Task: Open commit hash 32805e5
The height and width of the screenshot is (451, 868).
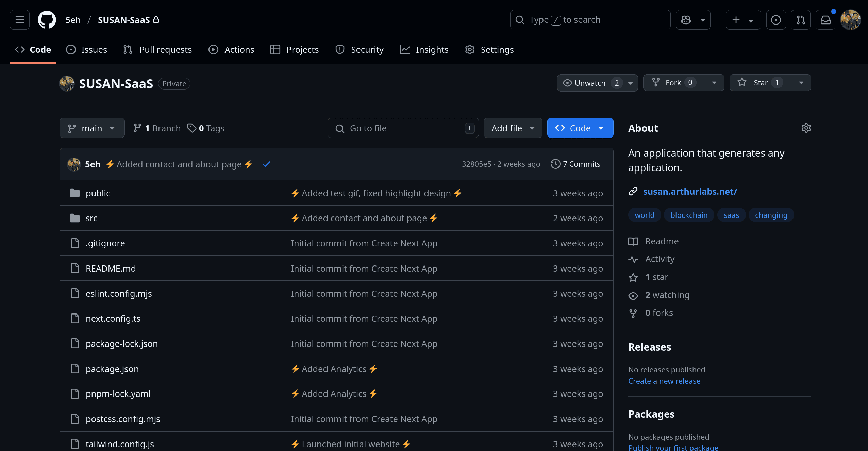Action: click(477, 164)
